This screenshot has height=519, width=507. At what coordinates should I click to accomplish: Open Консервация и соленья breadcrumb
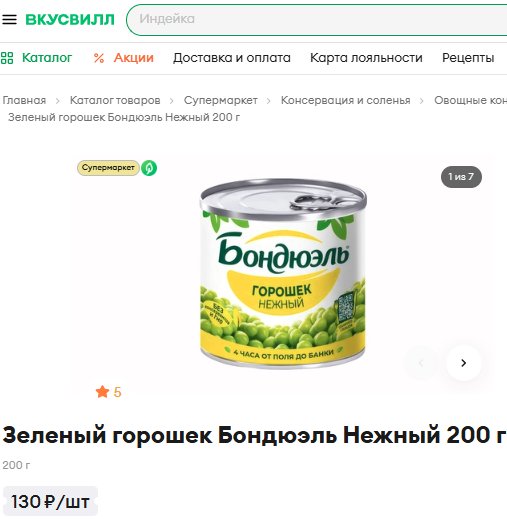(x=345, y=100)
